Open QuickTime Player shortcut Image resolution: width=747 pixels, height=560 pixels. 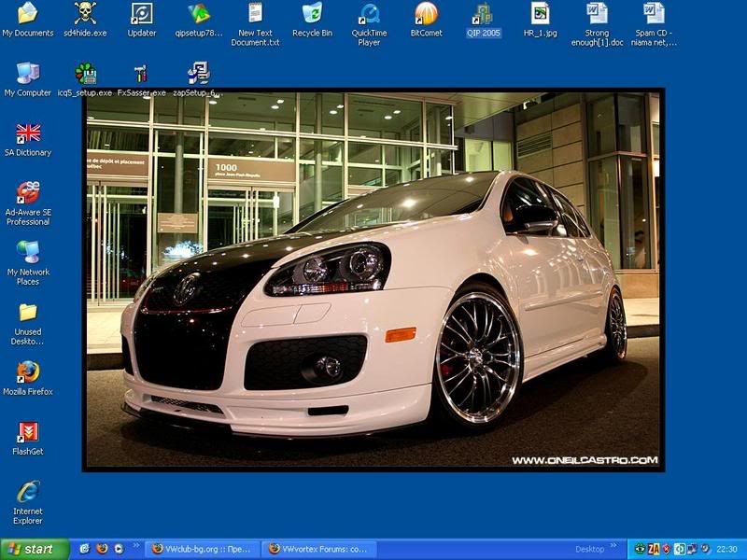[369, 15]
